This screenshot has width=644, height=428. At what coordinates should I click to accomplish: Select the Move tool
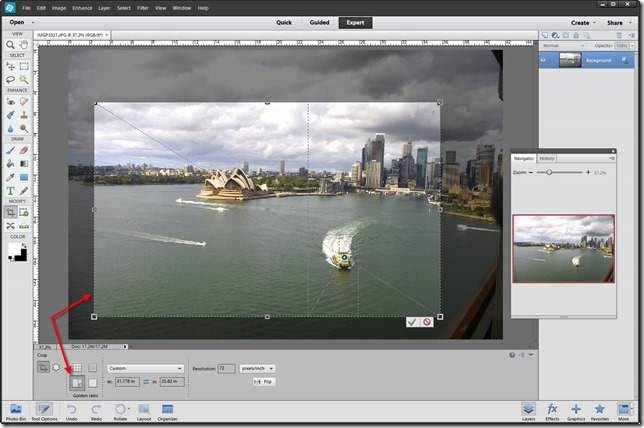10,66
